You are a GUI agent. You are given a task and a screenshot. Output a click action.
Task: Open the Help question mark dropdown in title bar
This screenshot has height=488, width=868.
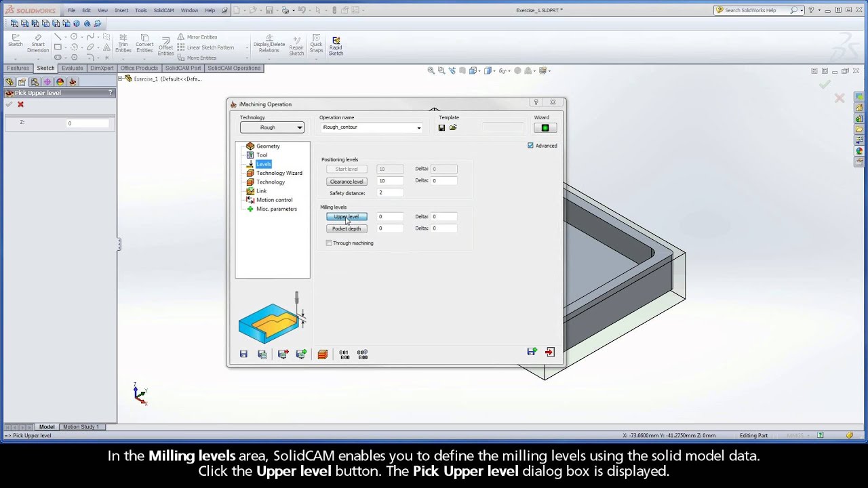click(819, 10)
